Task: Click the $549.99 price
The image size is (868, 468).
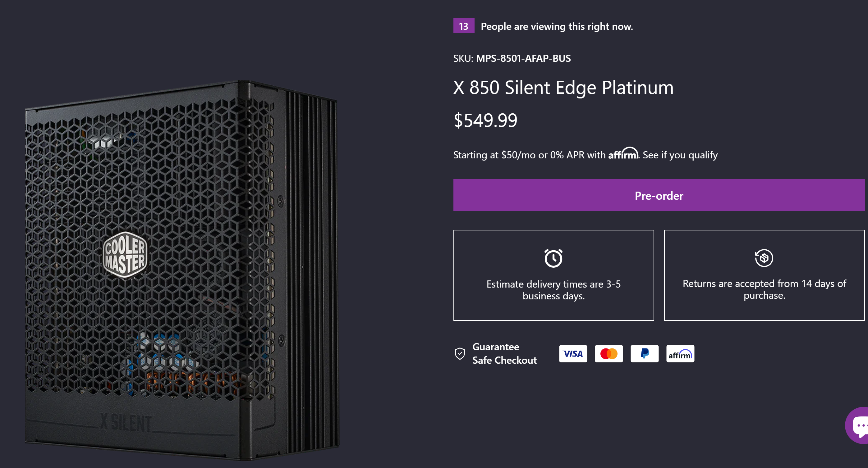Action: tap(485, 120)
